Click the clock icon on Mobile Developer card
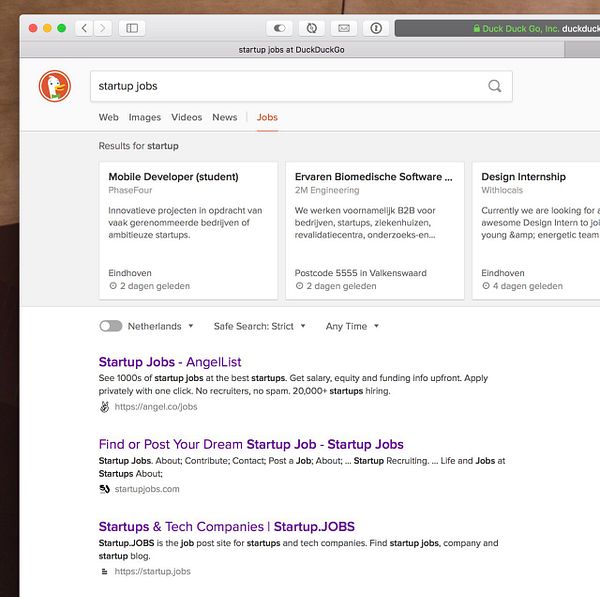The height and width of the screenshot is (597, 600). point(113,286)
